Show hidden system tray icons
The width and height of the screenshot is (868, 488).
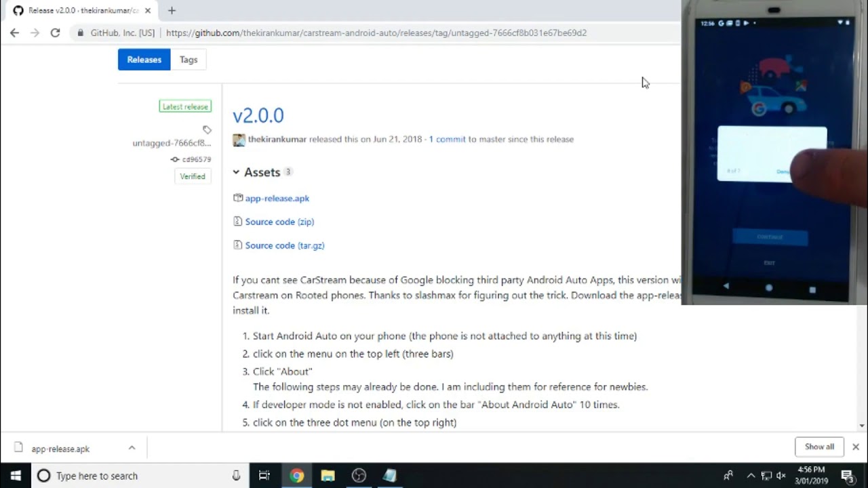tap(751, 476)
